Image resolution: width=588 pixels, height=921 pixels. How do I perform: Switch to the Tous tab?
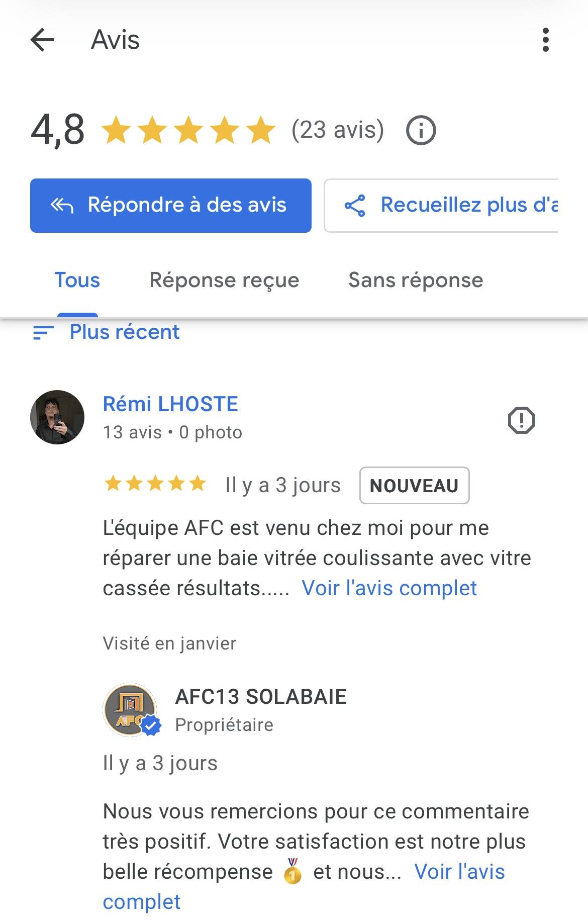click(77, 280)
